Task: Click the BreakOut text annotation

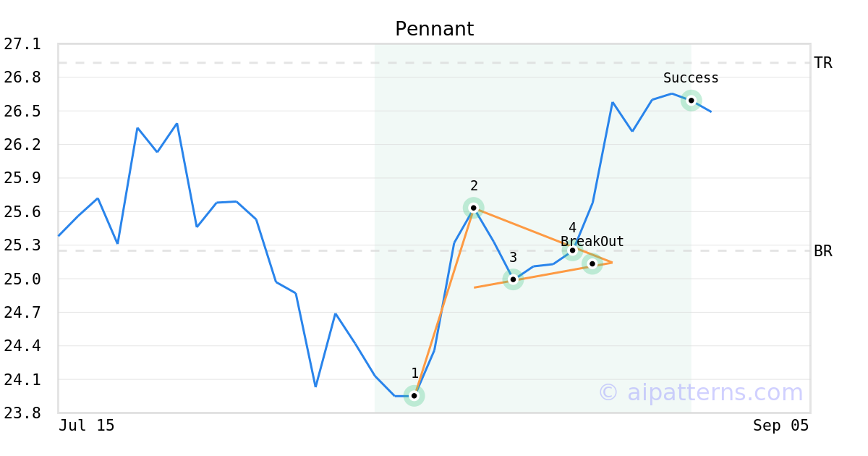Action: click(592, 242)
